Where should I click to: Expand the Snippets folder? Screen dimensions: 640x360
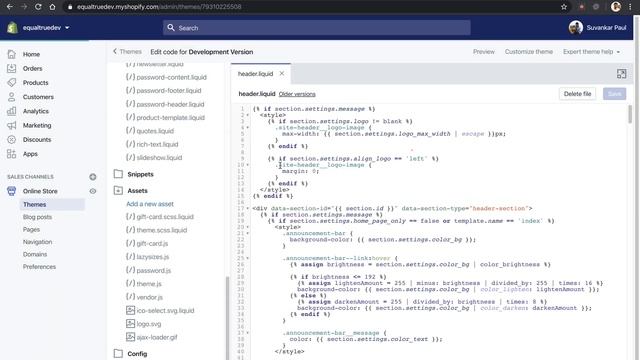coord(134,174)
